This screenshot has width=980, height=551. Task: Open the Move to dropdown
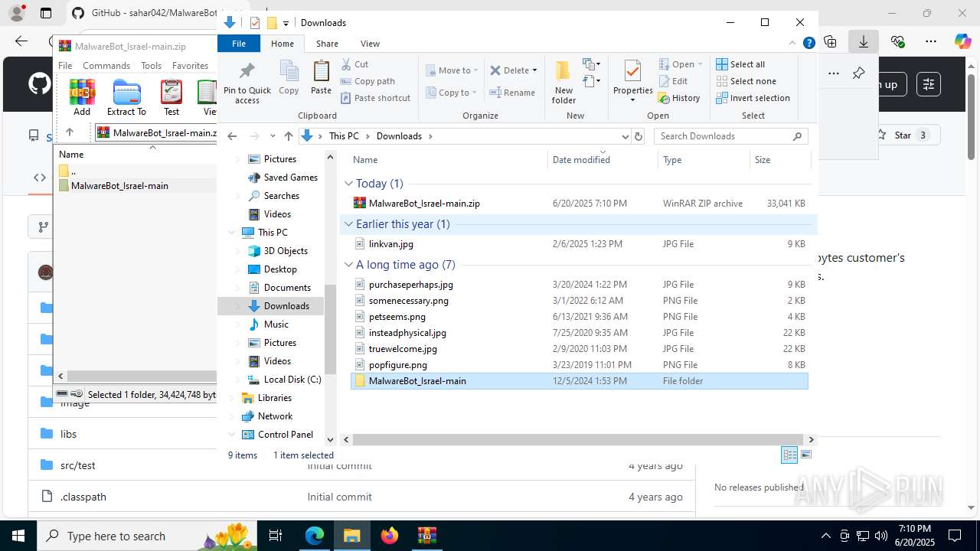point(452,70)
